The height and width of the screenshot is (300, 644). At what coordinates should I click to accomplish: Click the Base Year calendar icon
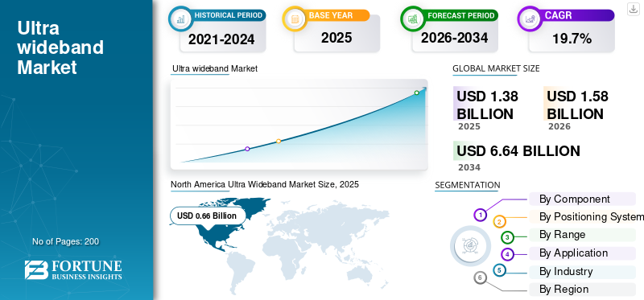[x=295, y=18]
